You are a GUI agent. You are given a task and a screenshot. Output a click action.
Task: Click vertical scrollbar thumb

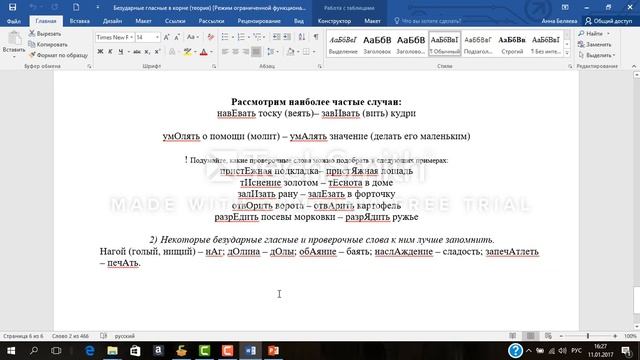click(x=636, y=300)
